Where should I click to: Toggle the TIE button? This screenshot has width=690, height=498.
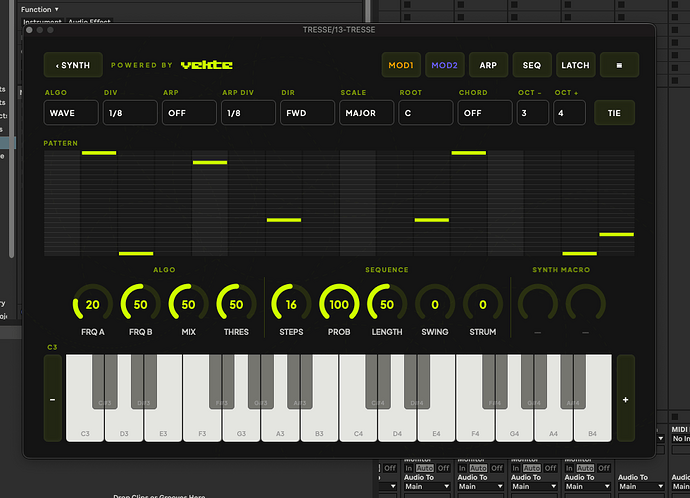click(614, 113)
